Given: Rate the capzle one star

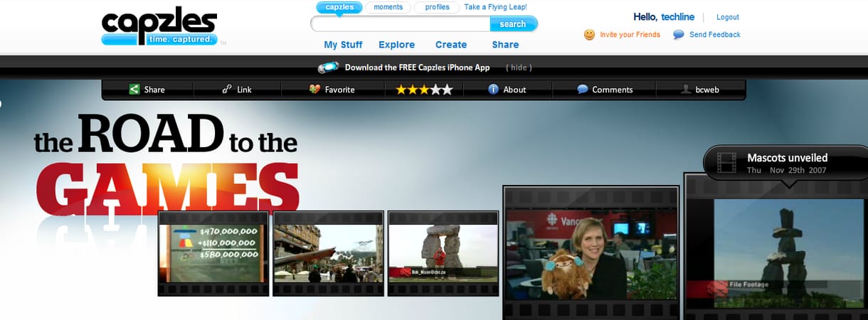Looking at the screenshot, I should [401, 90].
